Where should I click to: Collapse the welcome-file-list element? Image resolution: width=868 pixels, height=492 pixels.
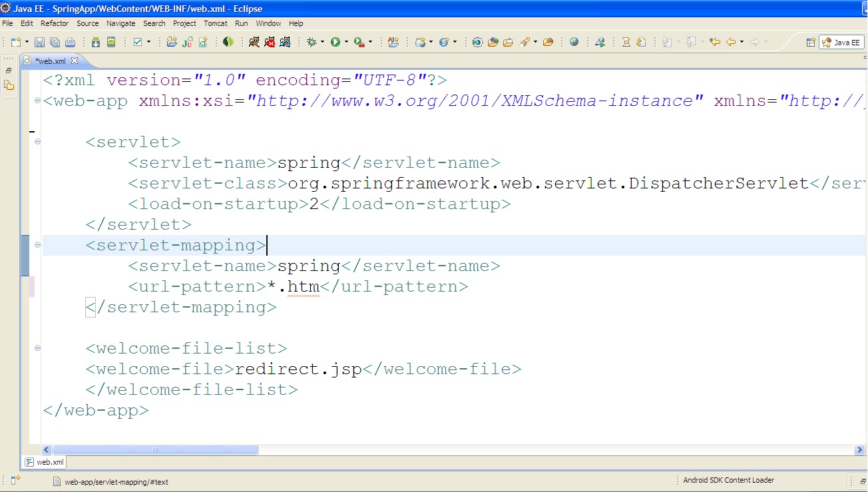point(37,348)
